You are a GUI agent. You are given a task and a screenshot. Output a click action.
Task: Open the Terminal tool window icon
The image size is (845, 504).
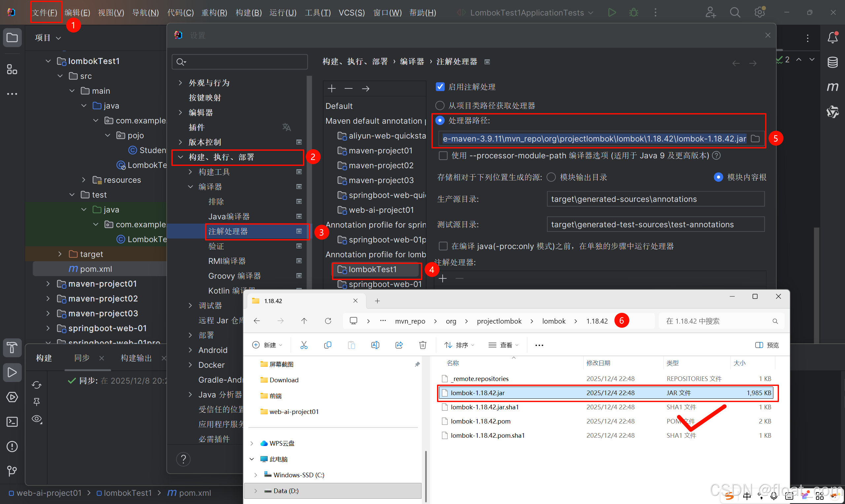coord(12,422)
